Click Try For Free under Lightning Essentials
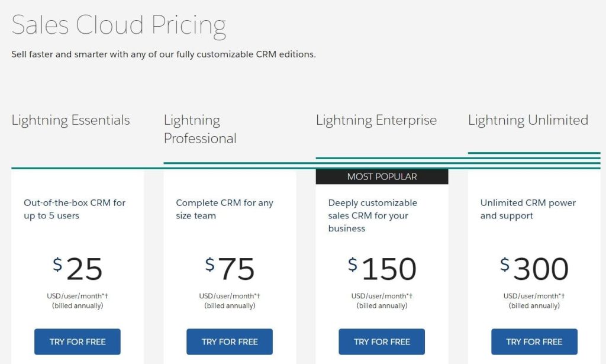The height and width of the screenshot is (364, 606). tap(78, 342)
